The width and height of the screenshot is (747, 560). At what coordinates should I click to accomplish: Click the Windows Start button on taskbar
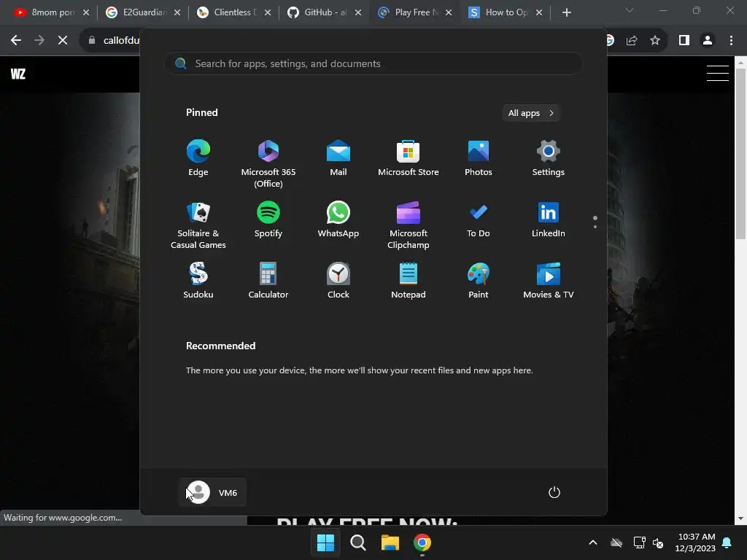tap(326, 542)
